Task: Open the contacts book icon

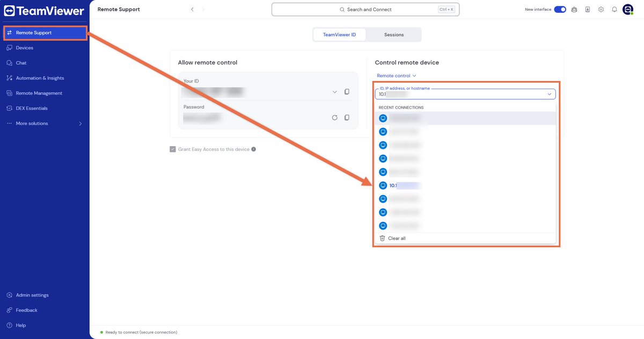Action: (588, 9)
